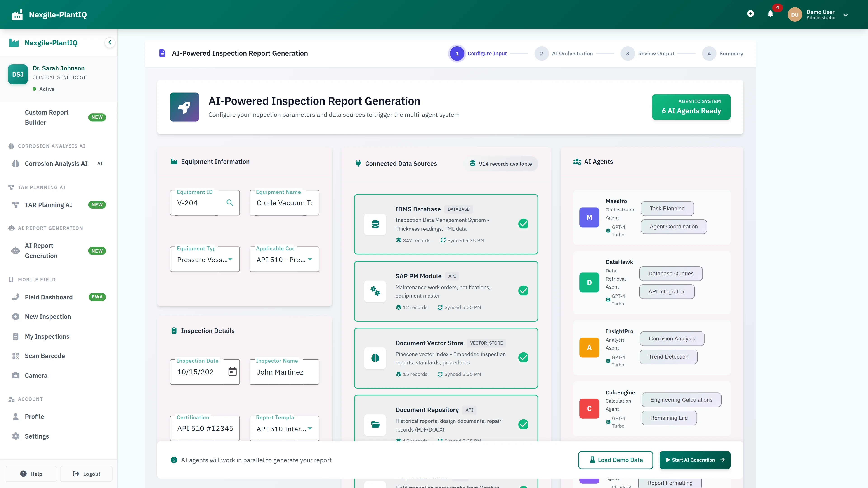This screenshot has width=868, height=488.
Task: Open the Equipment Type dropdown
Action: [231, 260]
